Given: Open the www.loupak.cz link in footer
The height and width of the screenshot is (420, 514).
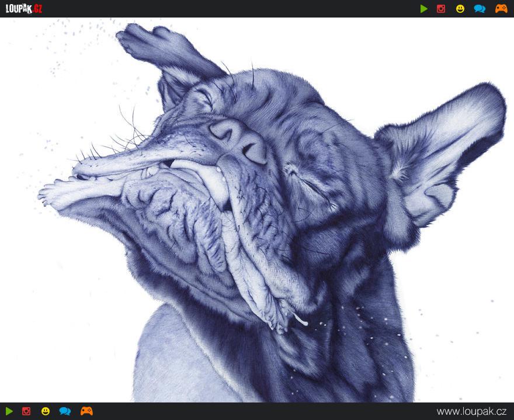Looking at the screenshot, I should [x=471, y=411].
